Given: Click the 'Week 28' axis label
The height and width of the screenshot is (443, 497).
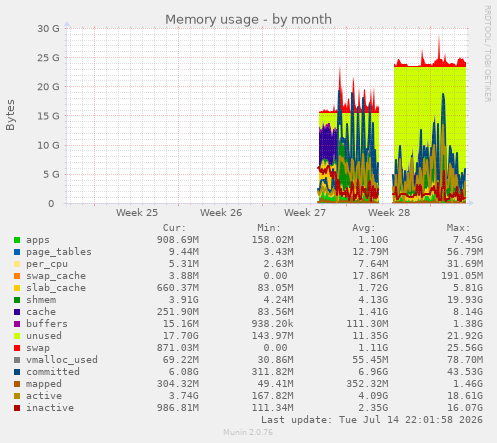Looking at the screenshot, I should 389,213.
